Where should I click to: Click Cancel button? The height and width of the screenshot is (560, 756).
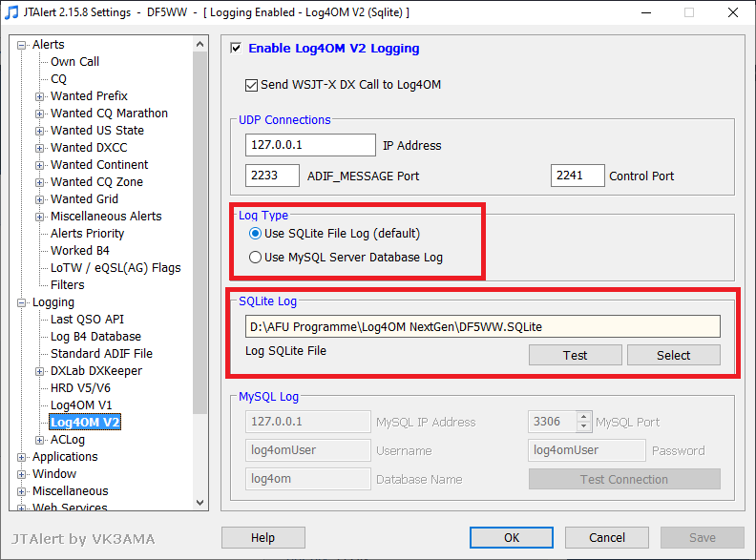point(607,537)
